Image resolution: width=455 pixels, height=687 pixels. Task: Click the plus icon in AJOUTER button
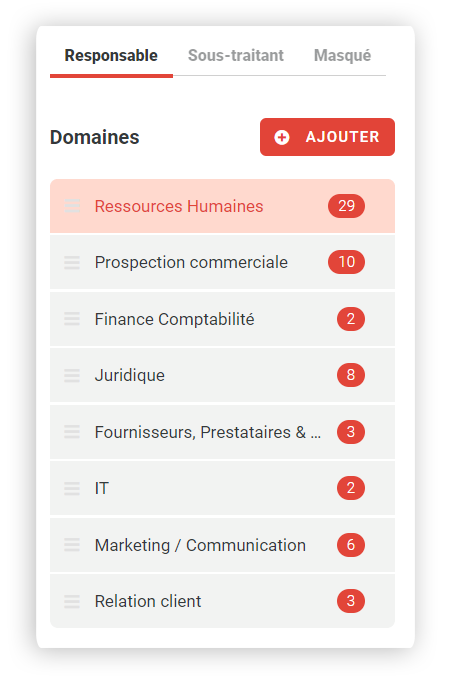[282, 137]
